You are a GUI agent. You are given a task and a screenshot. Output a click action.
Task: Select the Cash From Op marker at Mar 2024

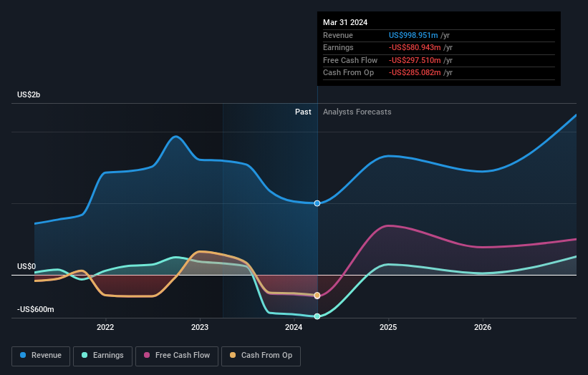coord(317,296)
